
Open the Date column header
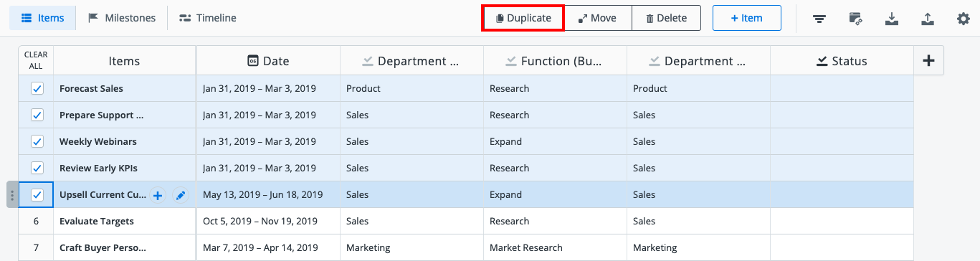(x=268, y=61)
